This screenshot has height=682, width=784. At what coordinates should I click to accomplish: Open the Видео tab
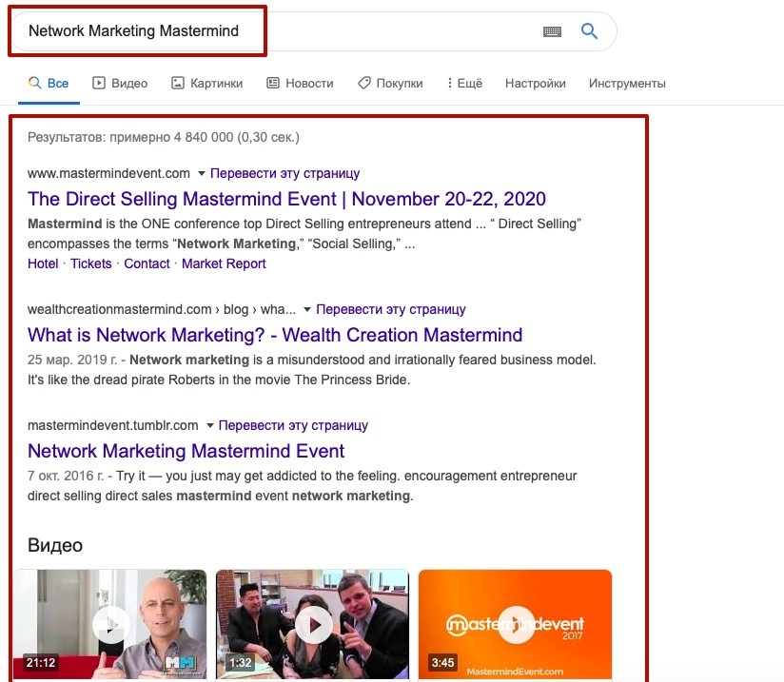(x=120, y=83)
